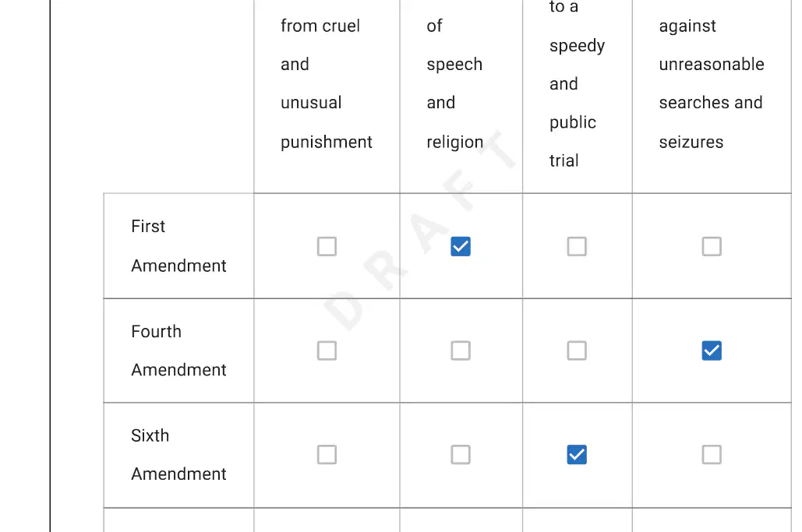Image resolution: width=802 pixels, height=532 pixels.
Task: Click the cruel and unusual punishment header
Action: (x=327, y=84)
